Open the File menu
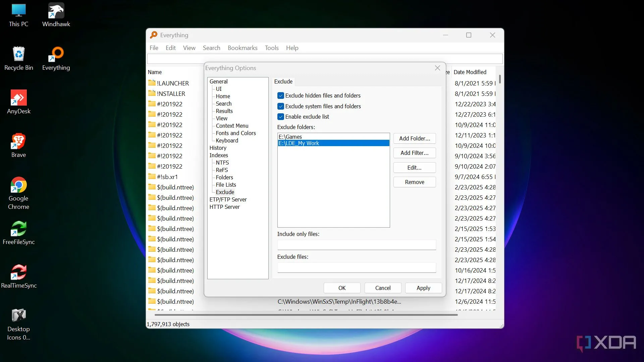This screenshot has height=362, width=644. click(x=154, y=48)
